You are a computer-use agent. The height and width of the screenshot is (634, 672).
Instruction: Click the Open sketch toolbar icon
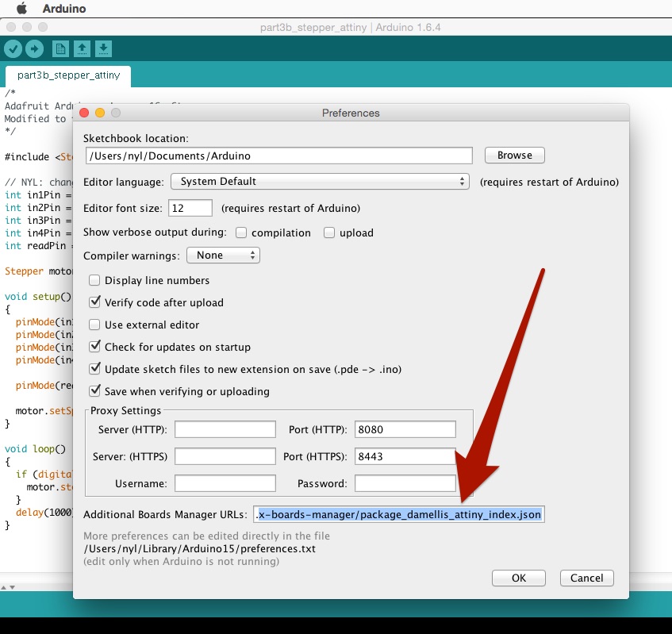point(82,49)
